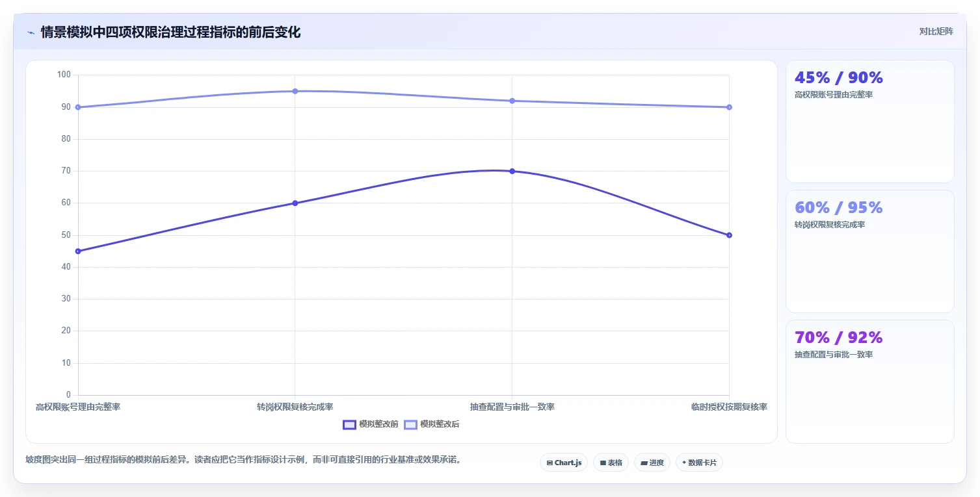980x497 pixels.
Task: Click the 数据卡片 tag pill
Action: pyautogui.click(x=699, y=463)
